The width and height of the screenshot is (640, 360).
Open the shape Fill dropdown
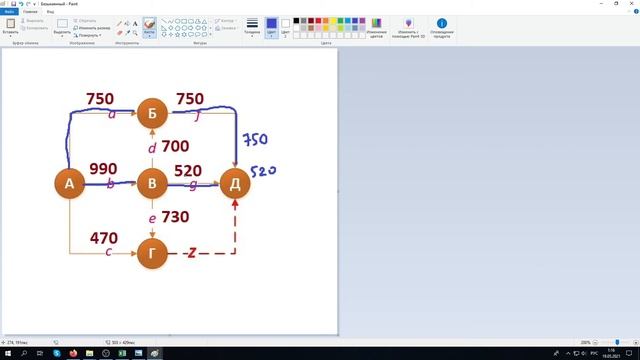[x=226, y=28]
